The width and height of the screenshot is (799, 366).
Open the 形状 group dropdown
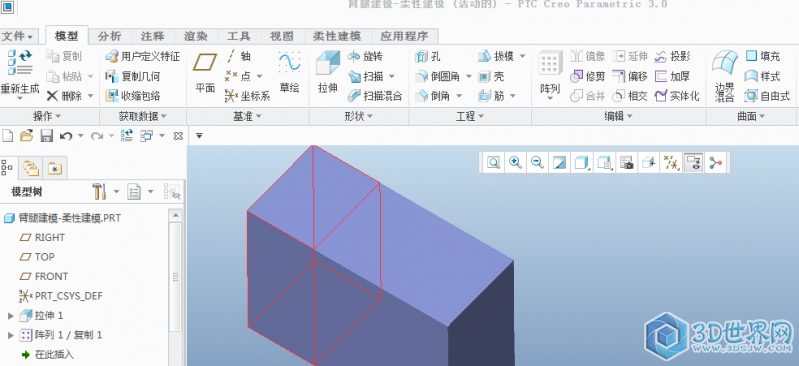(359, 117)
